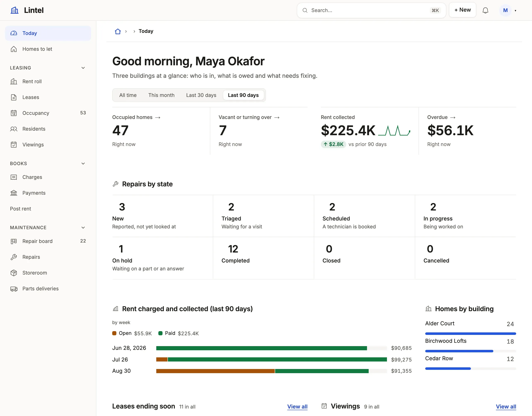Click the Storeroom box icon
The width and height of the screenshot is (532, 416).
[x=14, y=273]
